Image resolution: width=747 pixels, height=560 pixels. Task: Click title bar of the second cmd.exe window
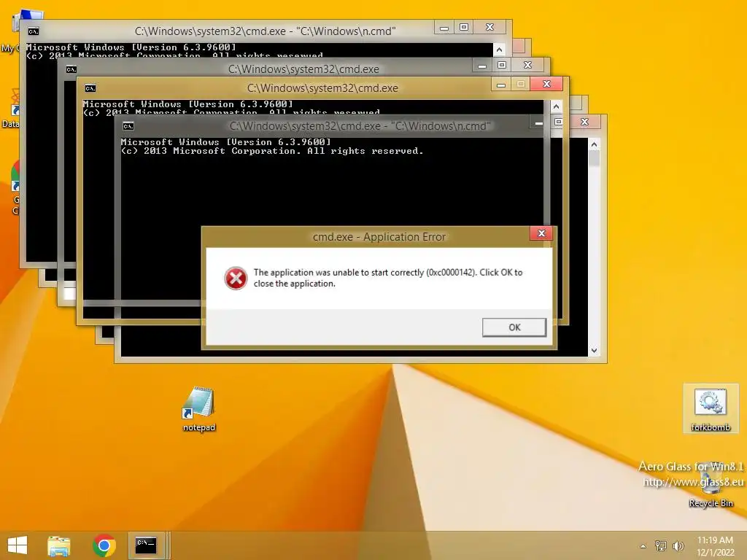click(303, 69)
